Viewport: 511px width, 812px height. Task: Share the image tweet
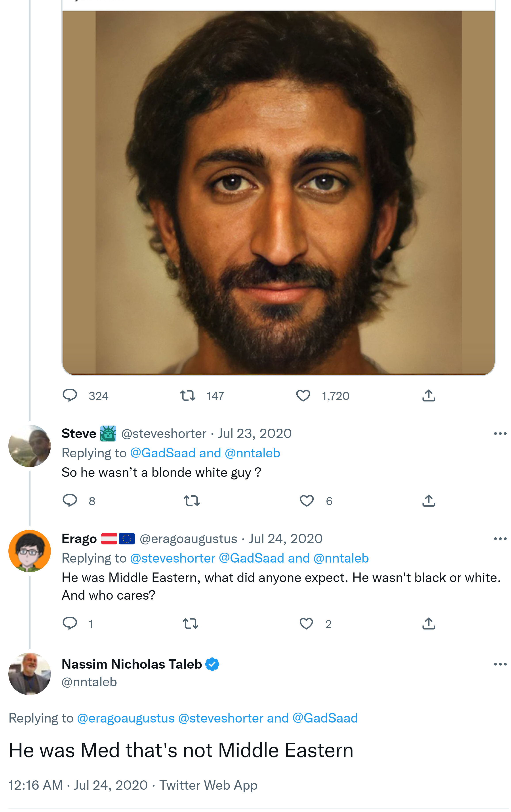[428, 395]
